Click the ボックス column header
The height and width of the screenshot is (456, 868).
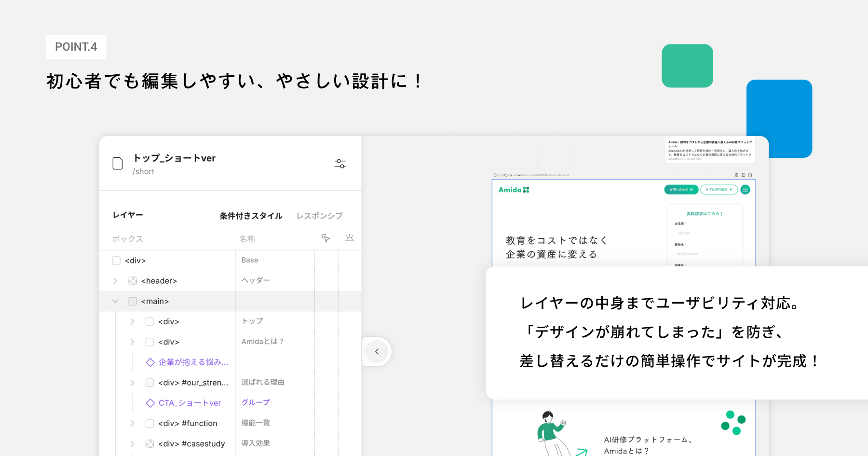(x=127, y=239)
